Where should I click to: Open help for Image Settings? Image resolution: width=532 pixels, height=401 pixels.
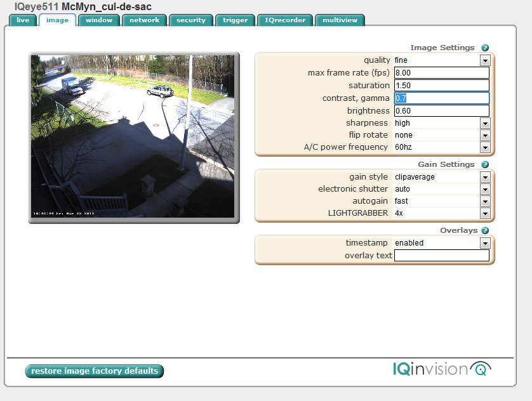485,48
